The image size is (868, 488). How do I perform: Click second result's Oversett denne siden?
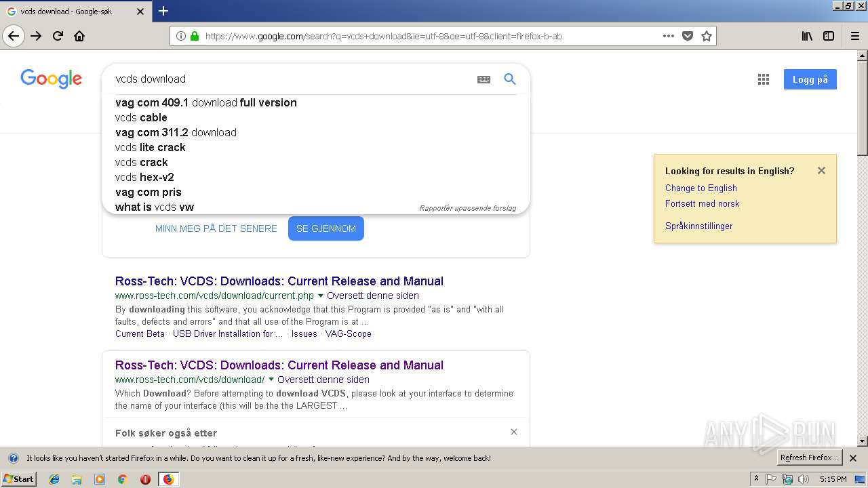pyautogui.click(x=323, y=380)
